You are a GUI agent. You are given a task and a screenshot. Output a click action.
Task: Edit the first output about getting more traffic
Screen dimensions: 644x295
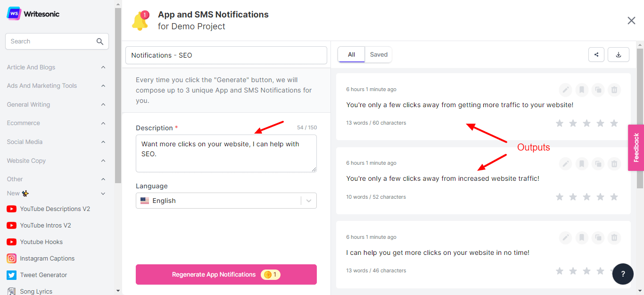(x=565, y=90)
